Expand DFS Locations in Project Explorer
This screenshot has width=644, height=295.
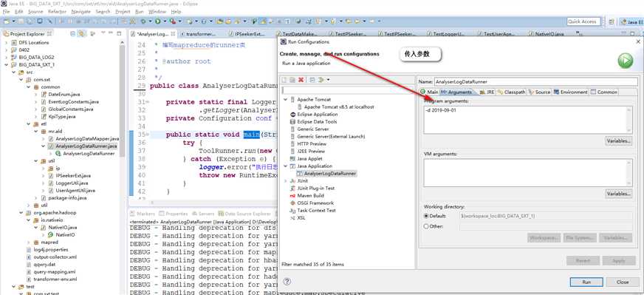[x=6, y=42]
